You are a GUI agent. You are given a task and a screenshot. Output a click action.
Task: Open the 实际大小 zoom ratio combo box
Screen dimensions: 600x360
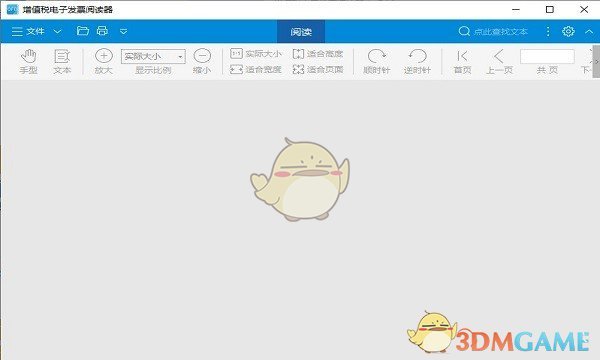(x=153, y=56)
